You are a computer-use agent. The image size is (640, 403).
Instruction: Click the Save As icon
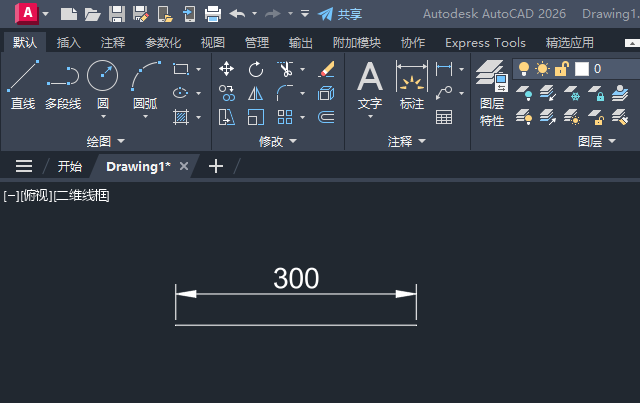[141, 14]
